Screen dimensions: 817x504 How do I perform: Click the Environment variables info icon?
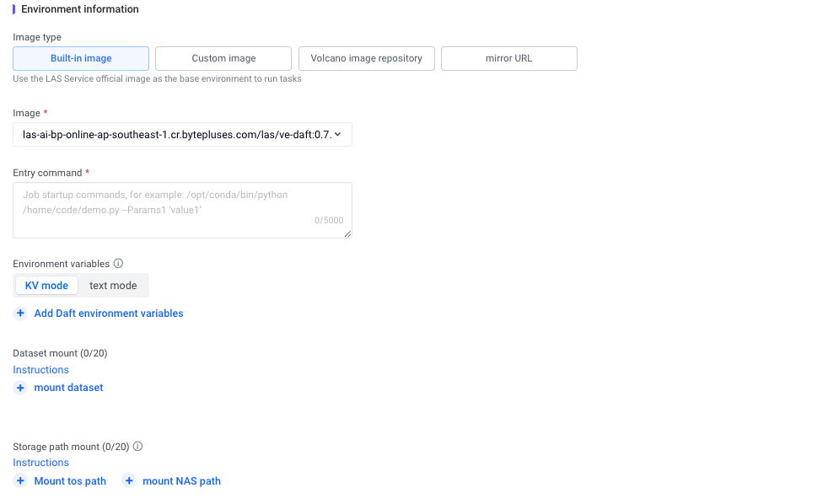[x=118, y=264]
